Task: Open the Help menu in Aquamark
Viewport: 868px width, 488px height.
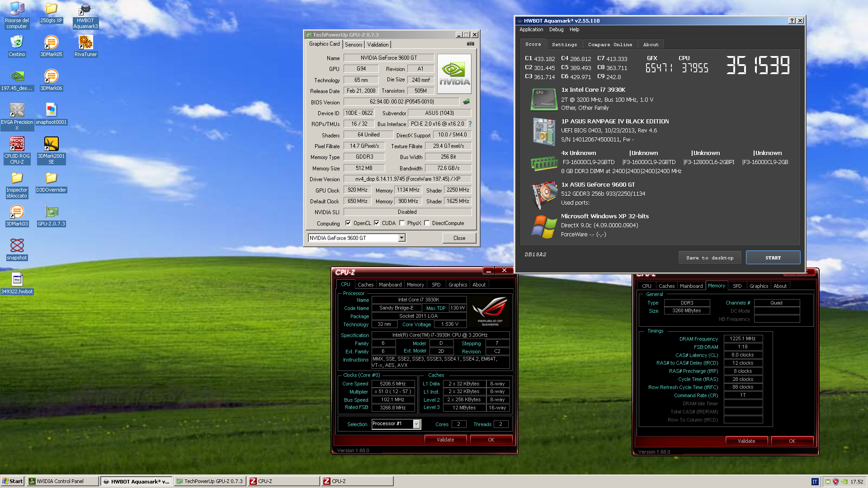Action: click(574, 29)
